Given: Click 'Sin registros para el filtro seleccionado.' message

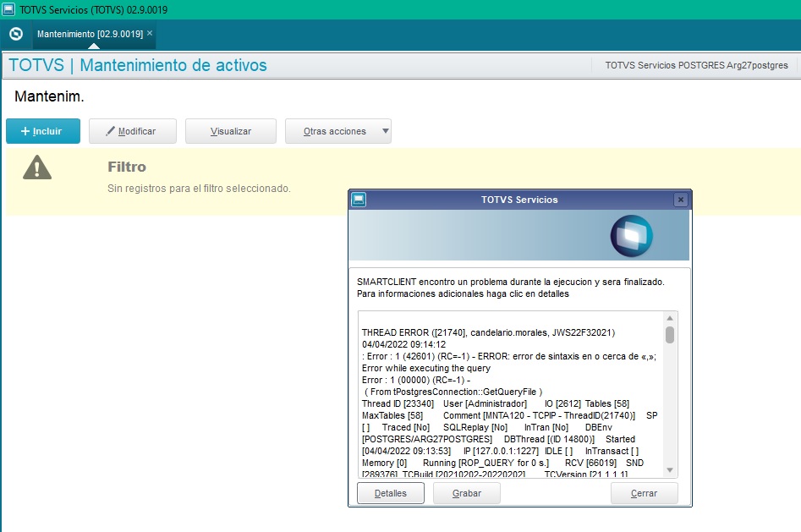Looking at the screenshot, I should click(x=199, y=189).
